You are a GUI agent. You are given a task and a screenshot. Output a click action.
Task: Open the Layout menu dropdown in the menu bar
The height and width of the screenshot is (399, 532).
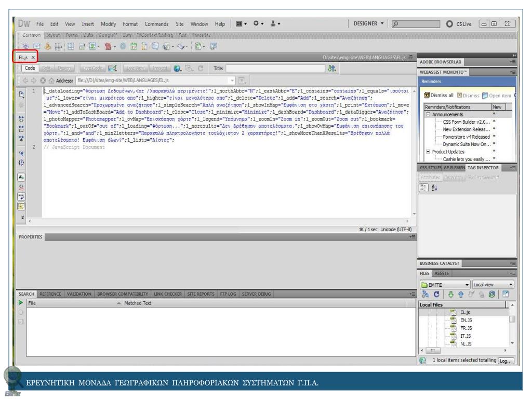click(241, 24)
